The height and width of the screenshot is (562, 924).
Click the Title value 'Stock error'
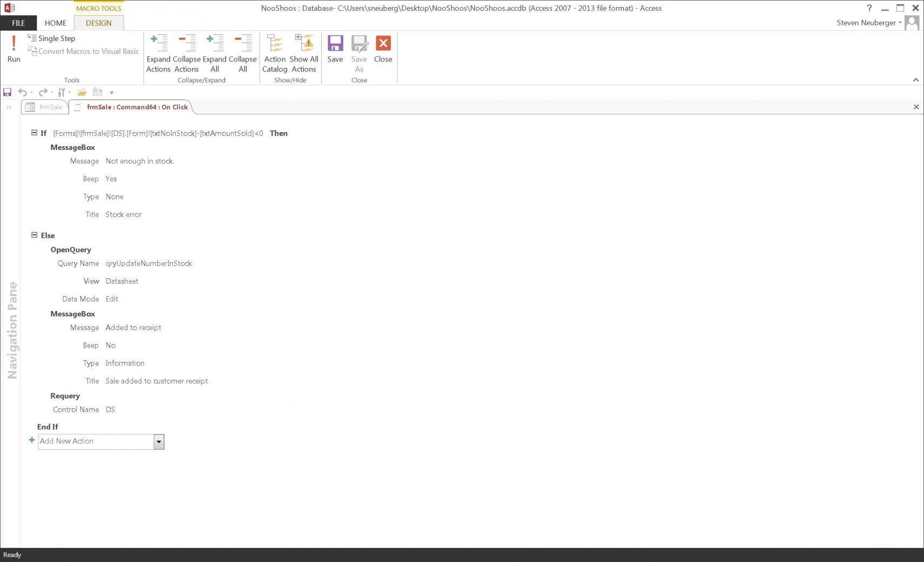pyautogui.click(x=124, y=215)
